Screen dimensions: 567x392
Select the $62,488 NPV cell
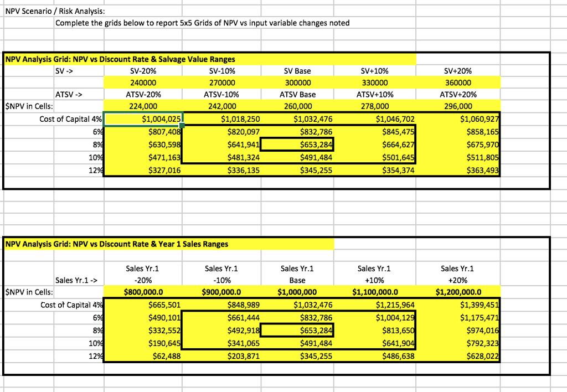[x=143, y=357]
